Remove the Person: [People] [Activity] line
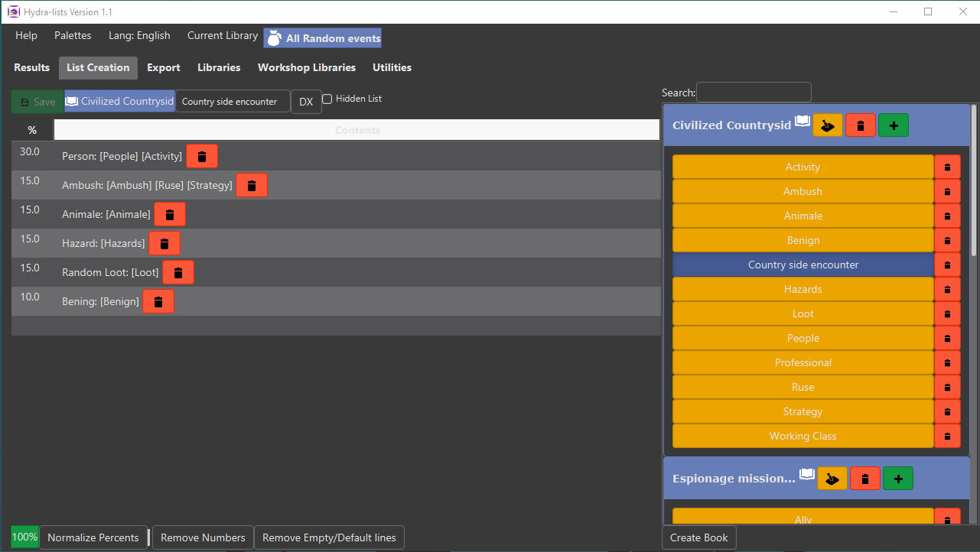Screen dimensions: 980x552 coord(202,155)
